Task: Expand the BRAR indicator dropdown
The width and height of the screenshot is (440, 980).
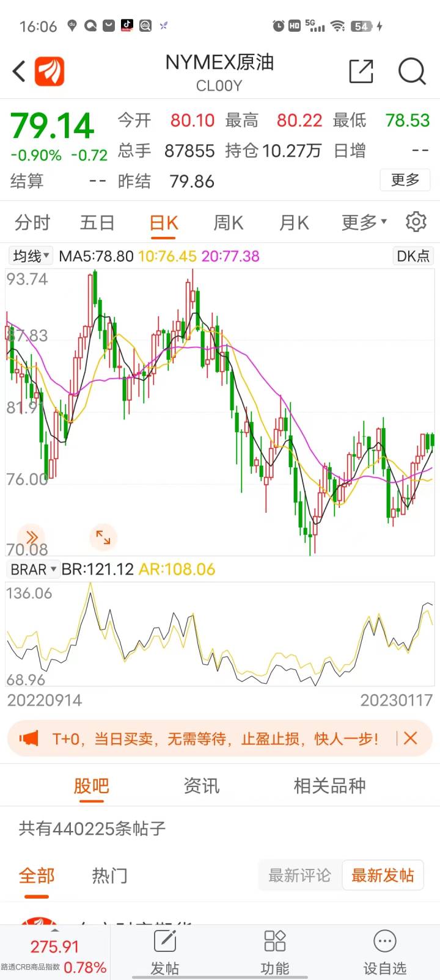Action: pos(34,570)
